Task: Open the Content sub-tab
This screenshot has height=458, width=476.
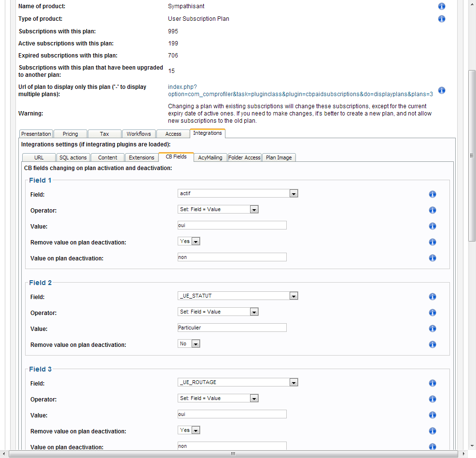Action: coord(108,157)
